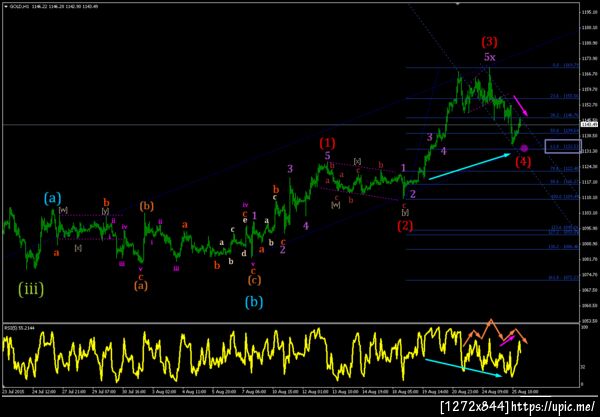
Task: Select the red wave (1) label
Action: (327, 143)
